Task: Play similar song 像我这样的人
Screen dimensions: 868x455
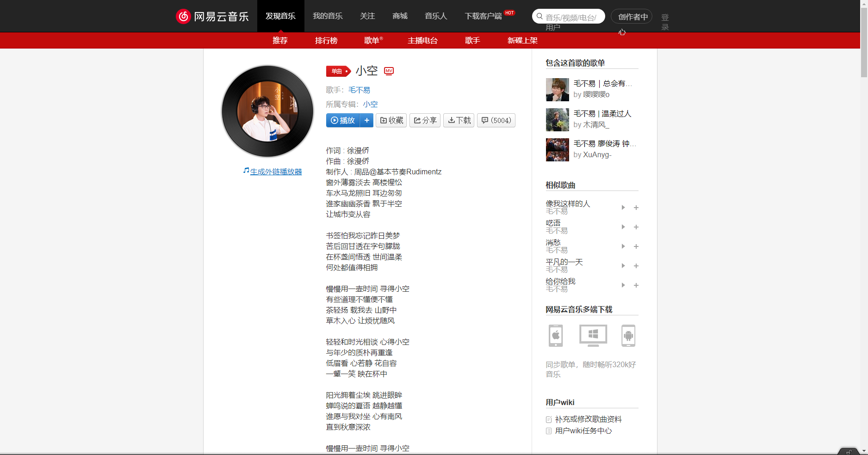Action: pyautogui.click(x=623, y=208)
